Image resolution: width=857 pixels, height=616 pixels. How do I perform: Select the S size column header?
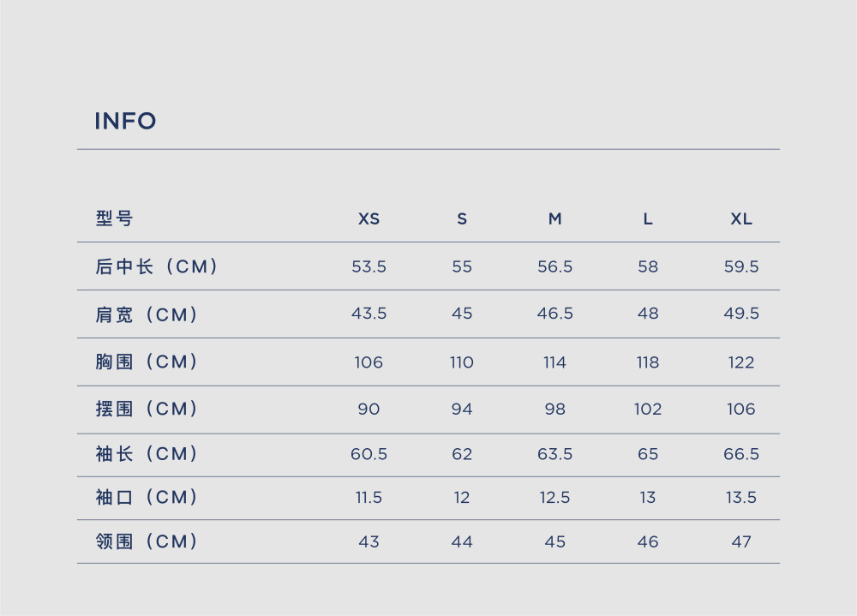click(462, 218)
